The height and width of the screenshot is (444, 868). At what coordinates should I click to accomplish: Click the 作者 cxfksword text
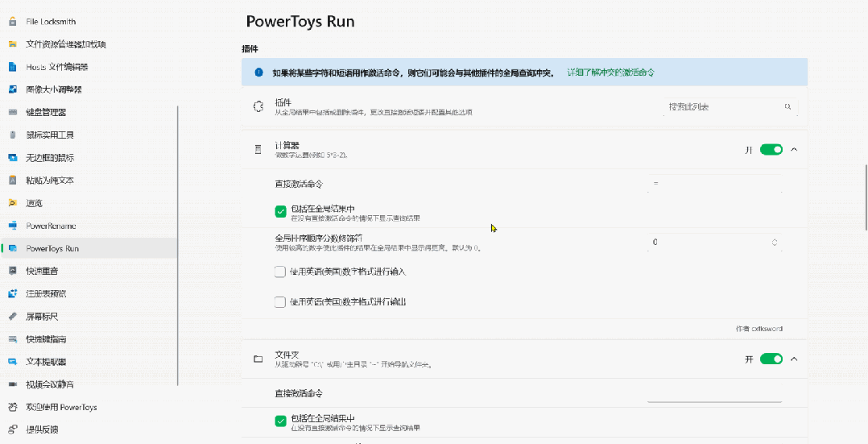759,329
